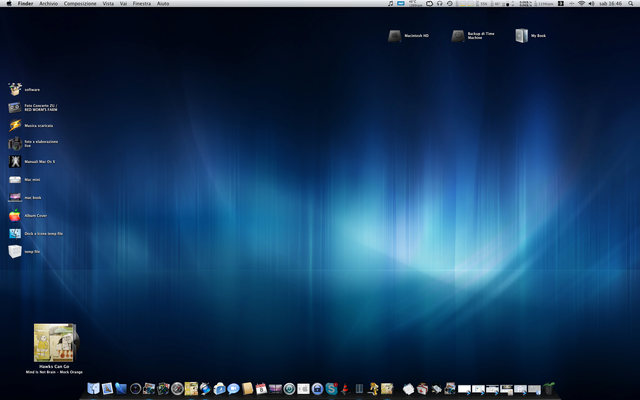The width and height of the screenshot is (640, 400).
Task: Open the Aiuto help menu
Action: click(x=163, y=4)
